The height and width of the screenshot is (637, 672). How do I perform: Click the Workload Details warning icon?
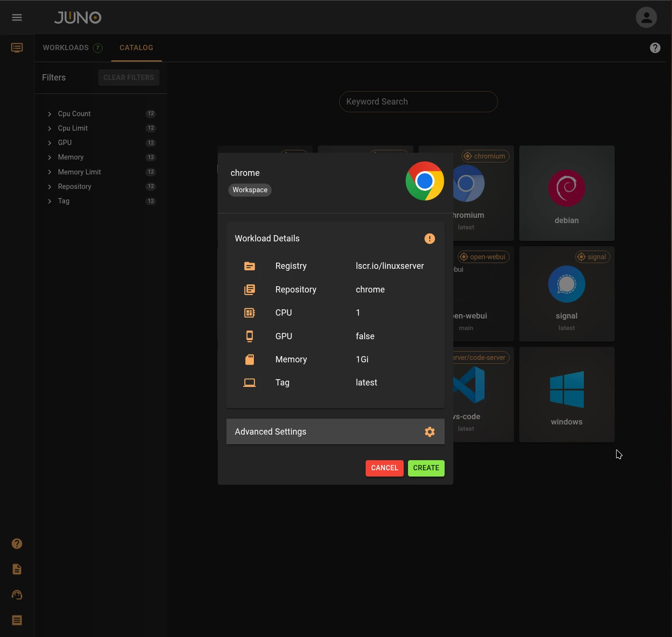click(x=430, y=239)
